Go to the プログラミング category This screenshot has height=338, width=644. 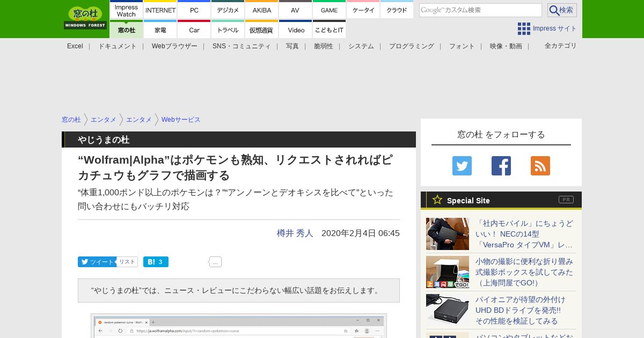(x=412, y=46)
